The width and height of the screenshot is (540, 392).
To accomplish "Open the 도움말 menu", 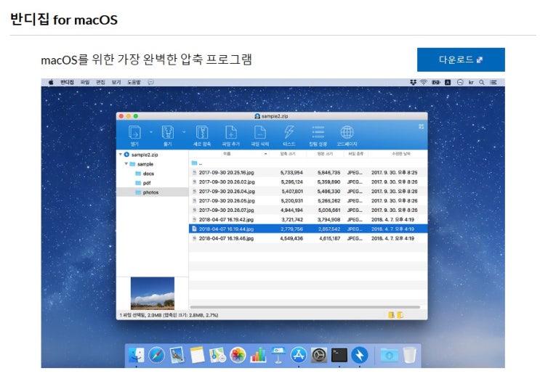I will click(134, 82).
